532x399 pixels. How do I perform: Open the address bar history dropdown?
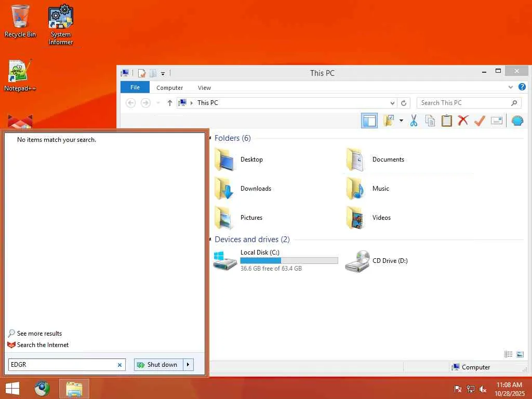point(392,103)
